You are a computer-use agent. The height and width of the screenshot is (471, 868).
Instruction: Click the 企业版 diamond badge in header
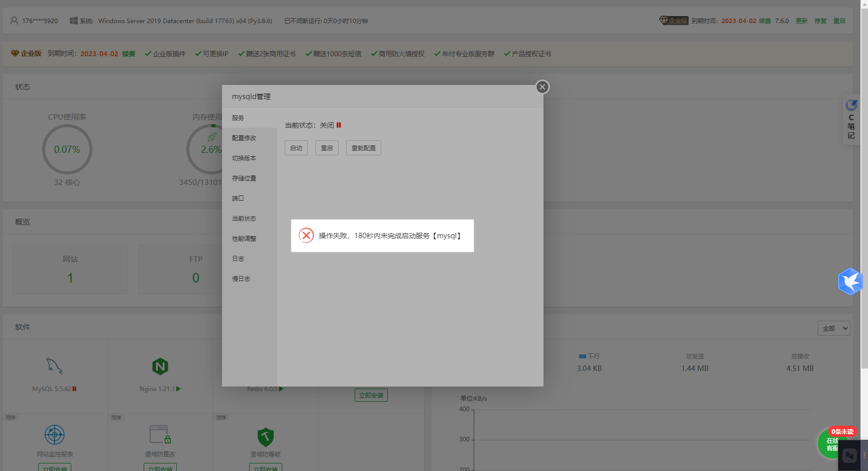click(674, 21)
